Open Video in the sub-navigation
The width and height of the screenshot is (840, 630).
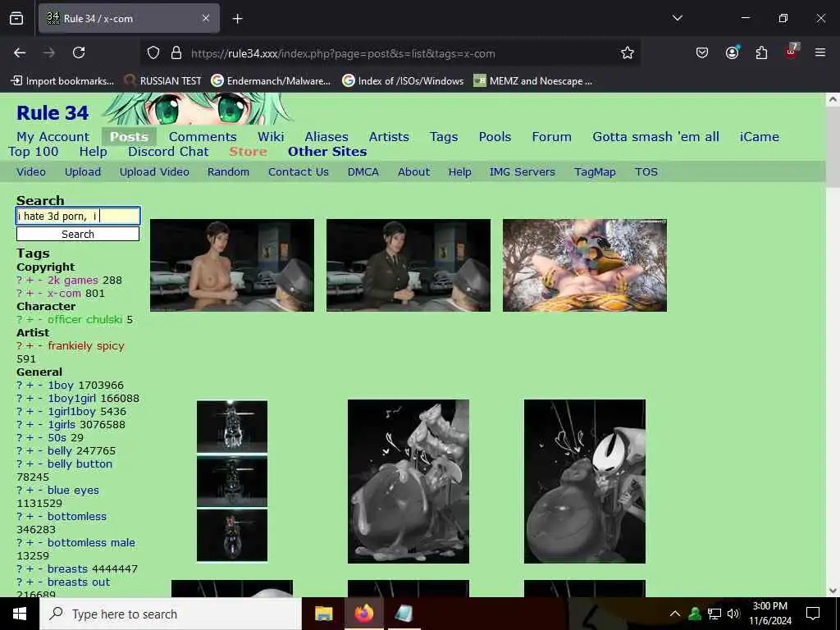click(x=31, y=172)
